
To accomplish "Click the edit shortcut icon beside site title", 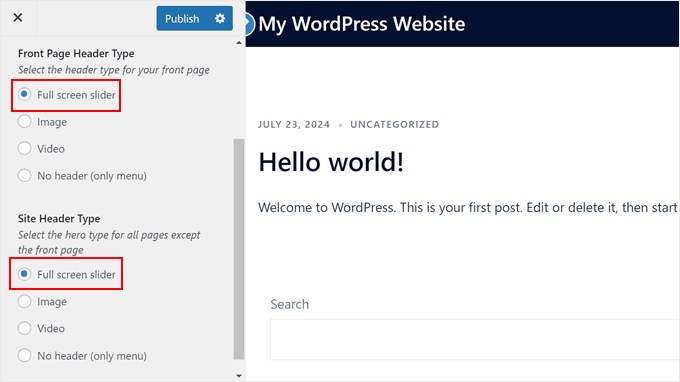I will [249, 24].
